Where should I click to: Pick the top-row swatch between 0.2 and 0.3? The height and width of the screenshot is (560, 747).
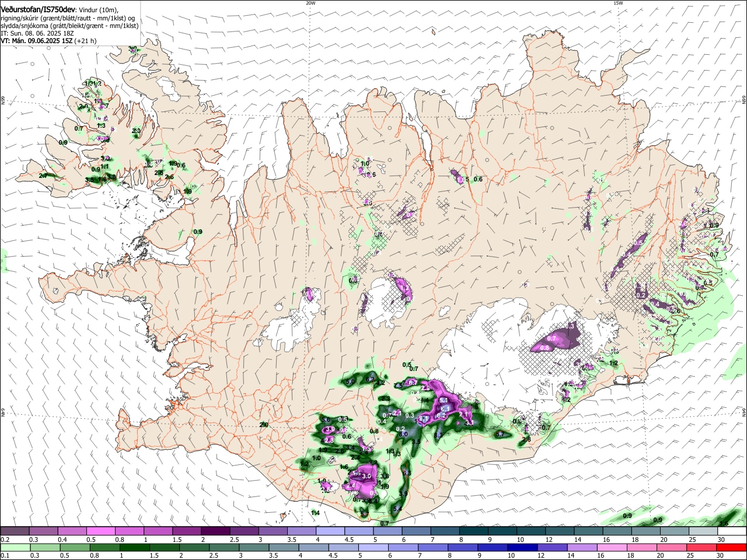pos(15,531)
